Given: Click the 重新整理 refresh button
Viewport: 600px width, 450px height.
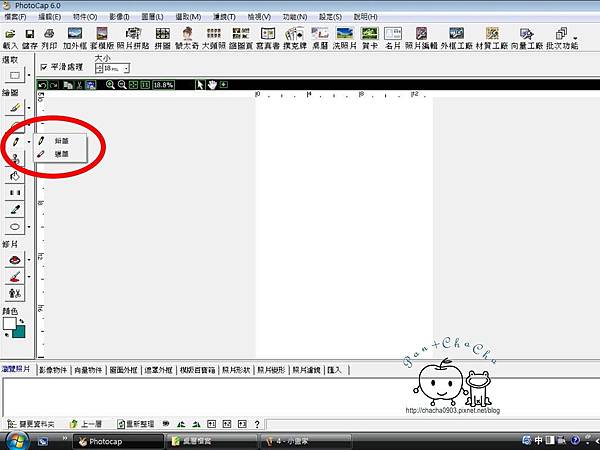Looking at the screenshot, I should point(136,424).
